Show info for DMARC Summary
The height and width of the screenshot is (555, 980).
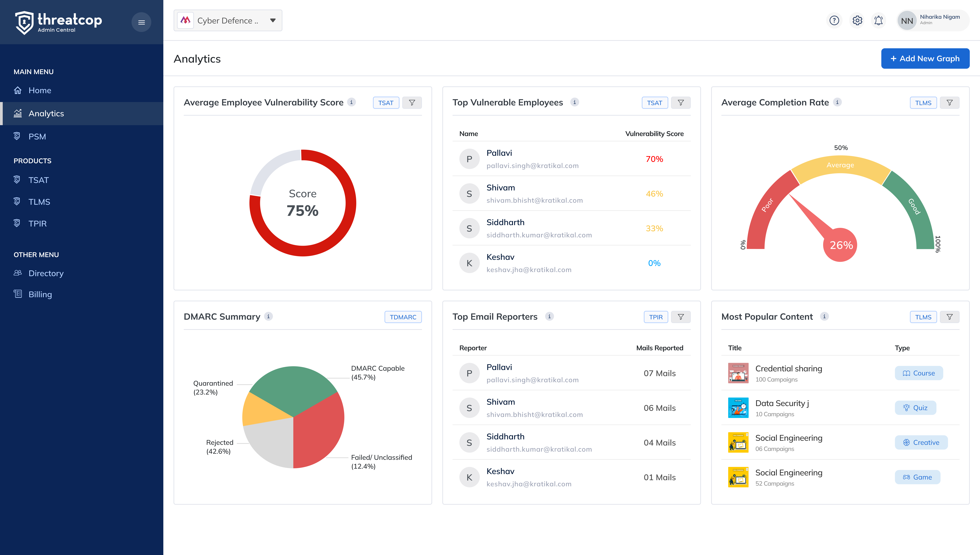(x=268, y=316)
